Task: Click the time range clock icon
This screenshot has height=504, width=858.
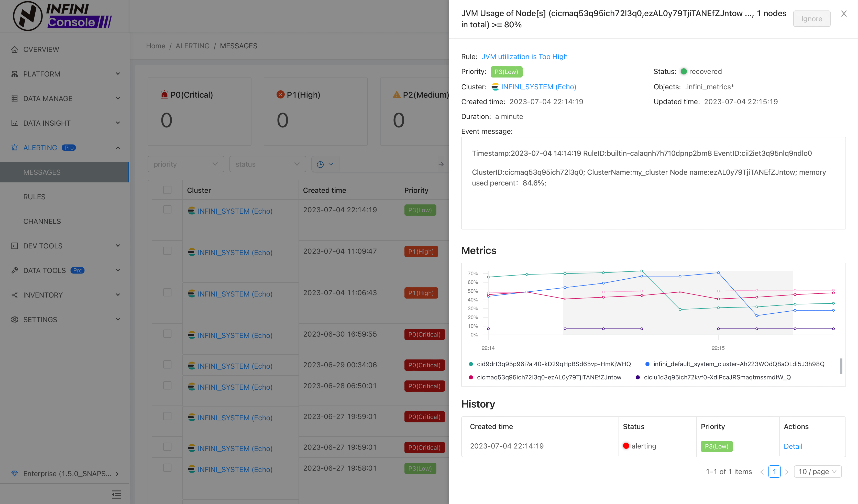Action: point(320,164)
